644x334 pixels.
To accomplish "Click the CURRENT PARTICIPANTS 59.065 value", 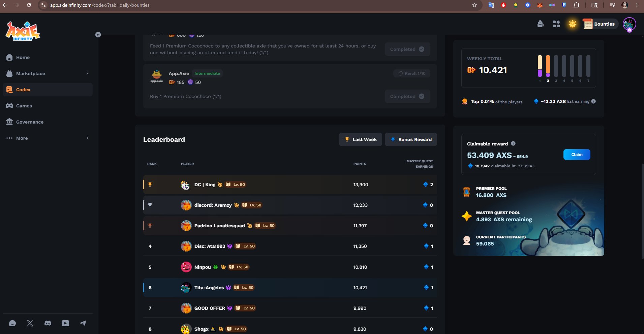I will [x=485, y=244].
